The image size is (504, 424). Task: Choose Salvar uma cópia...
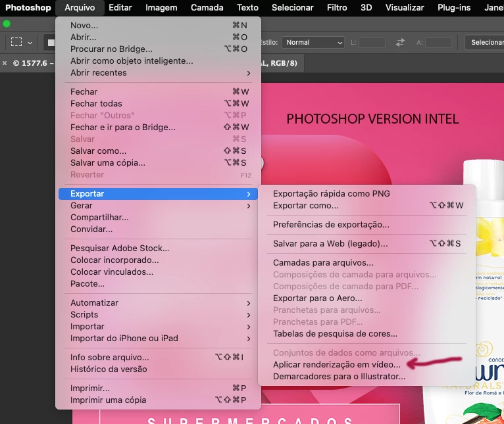[x=158, y=163]
